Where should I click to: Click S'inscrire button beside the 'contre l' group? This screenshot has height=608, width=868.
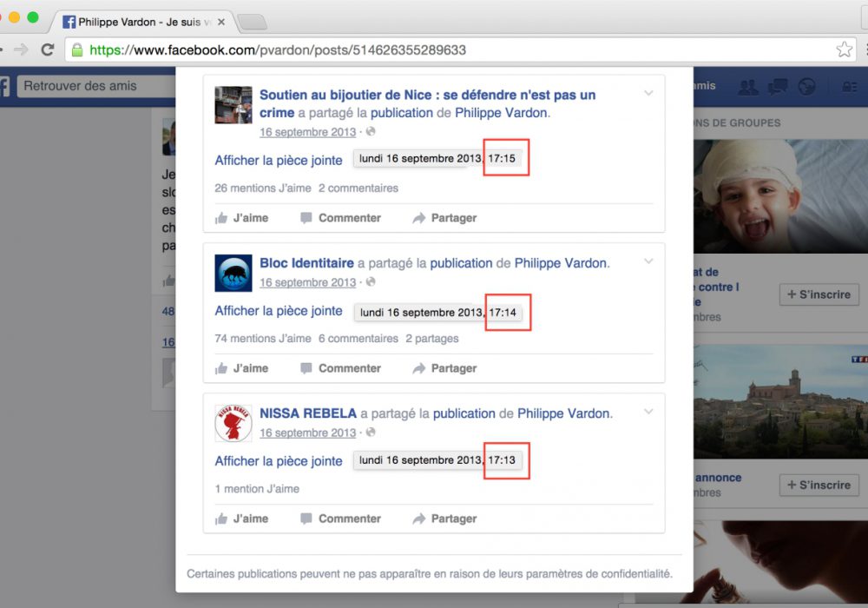point(819,294)
